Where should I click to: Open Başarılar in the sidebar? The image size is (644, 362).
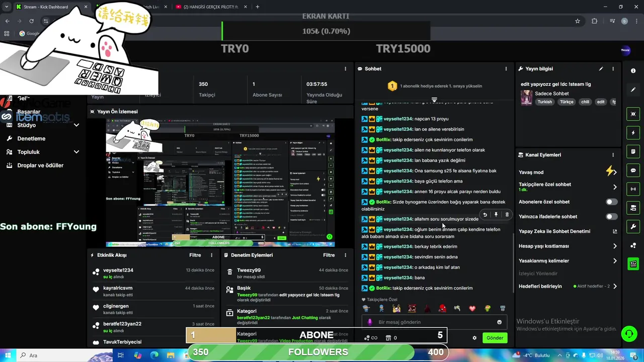tap(29, 112)
